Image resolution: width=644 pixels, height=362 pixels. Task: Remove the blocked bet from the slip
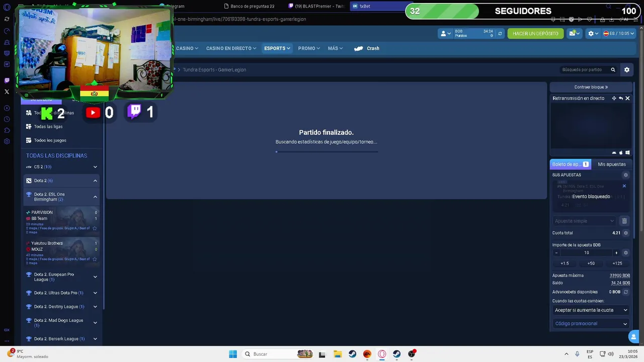click(624, 186)
